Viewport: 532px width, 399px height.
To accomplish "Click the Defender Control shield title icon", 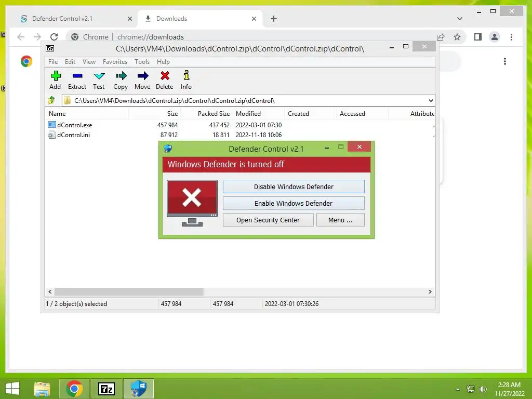I will 168,148.
